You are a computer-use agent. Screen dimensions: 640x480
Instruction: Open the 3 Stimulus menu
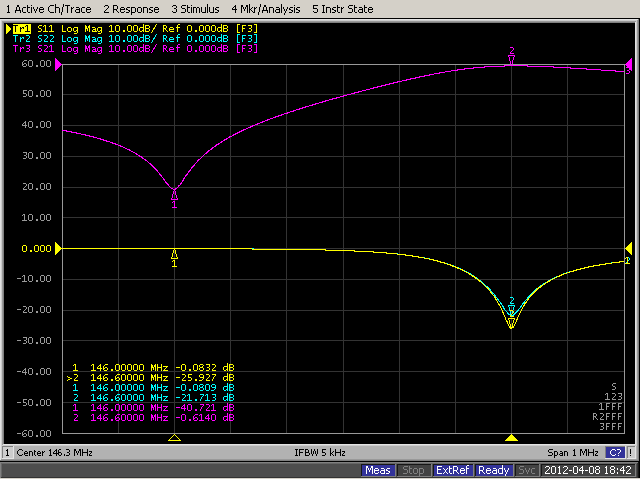coord(195,9)
